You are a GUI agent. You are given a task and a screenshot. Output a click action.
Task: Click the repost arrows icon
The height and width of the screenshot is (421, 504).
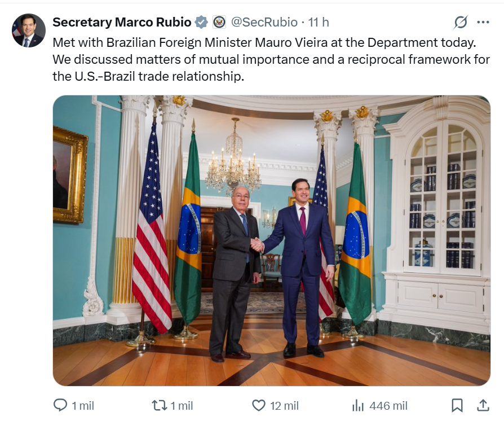point(159,405)
